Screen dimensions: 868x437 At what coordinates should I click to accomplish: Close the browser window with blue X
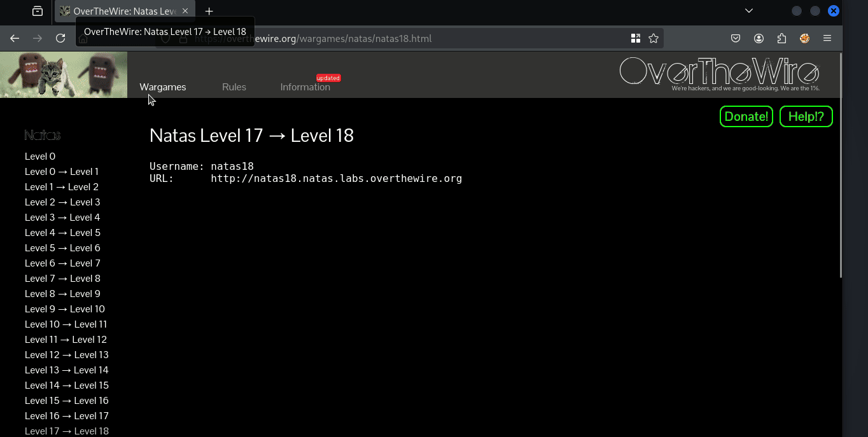[833, 11]
